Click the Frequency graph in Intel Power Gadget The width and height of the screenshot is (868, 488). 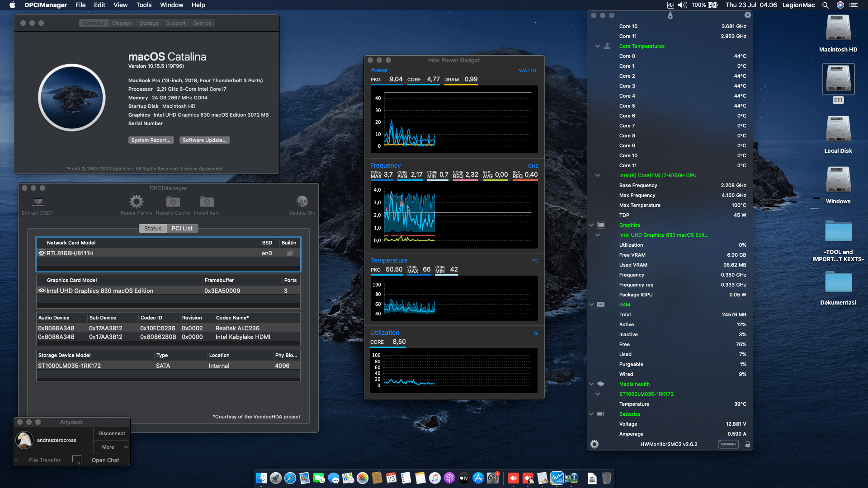click(454, 215)
